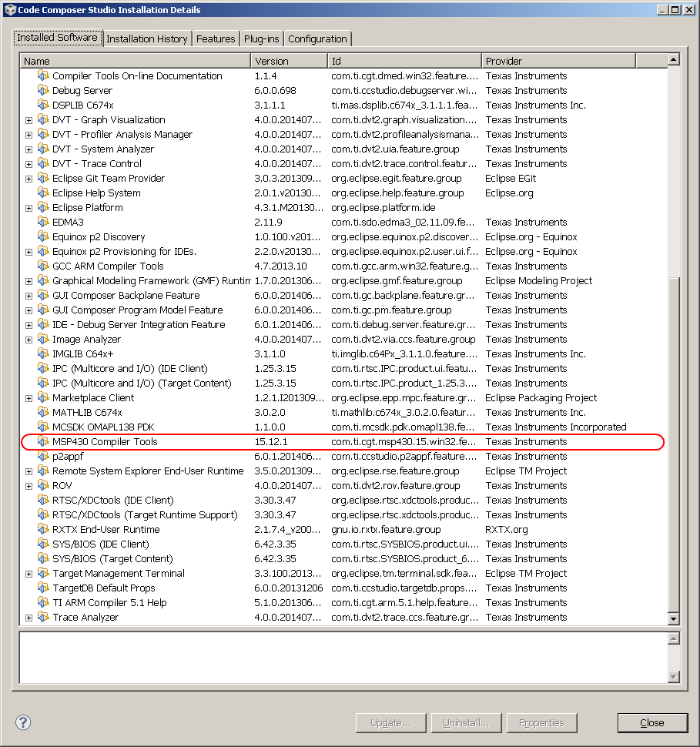The width and height of the screenshot is (700, 747).
Task: Click the software list scrollbar up arrow
Action: click(673, 59)
